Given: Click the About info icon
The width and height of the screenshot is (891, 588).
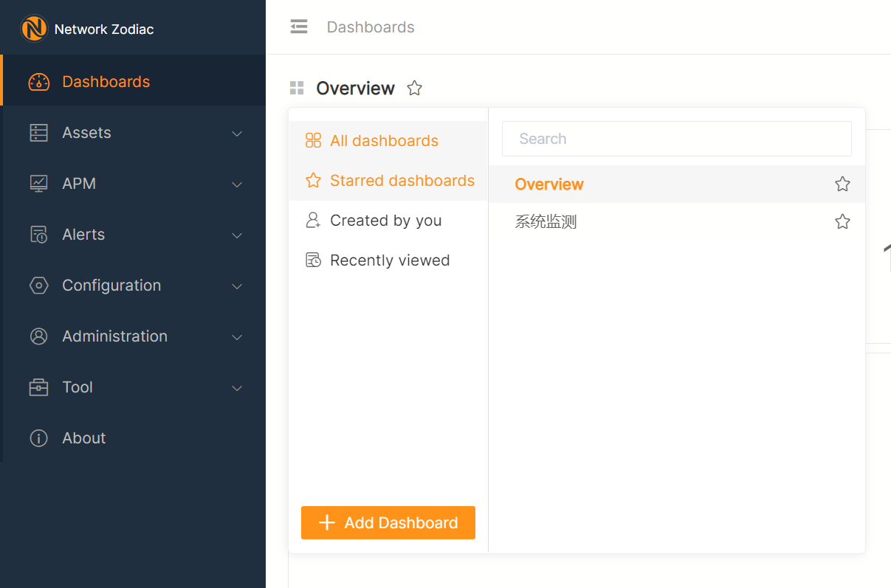Looking at the screenshot, I should 38,438.
